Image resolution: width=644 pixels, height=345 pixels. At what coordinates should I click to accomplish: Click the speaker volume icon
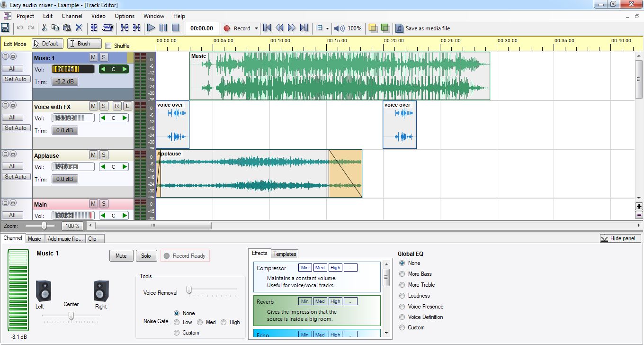point(339,28)
